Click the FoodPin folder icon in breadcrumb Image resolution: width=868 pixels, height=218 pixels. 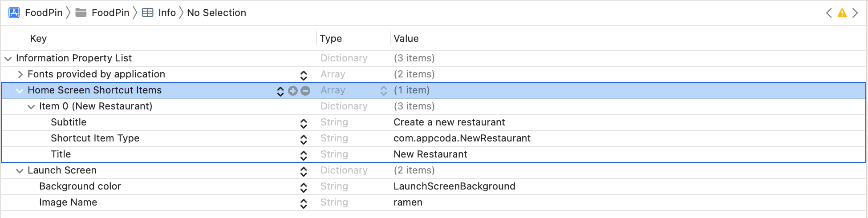81,12
